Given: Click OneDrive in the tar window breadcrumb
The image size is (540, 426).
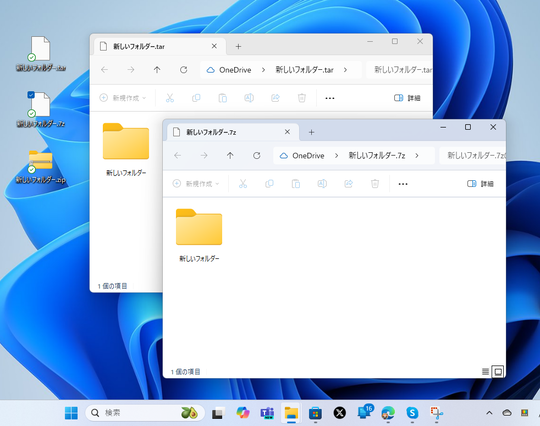Looking at the screenshot, I should click(235, 70).
